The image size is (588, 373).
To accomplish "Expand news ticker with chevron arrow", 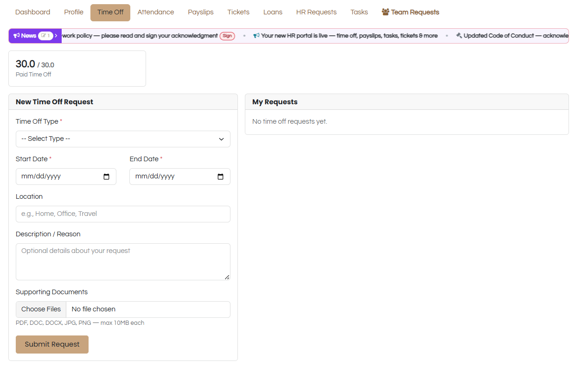I will 56,36.
